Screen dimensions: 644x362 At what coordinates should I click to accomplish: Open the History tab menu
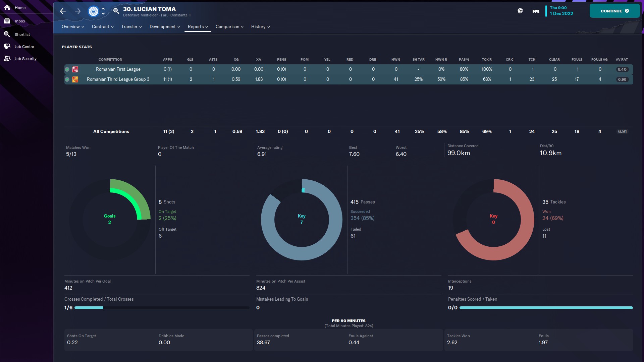[260, 27]
